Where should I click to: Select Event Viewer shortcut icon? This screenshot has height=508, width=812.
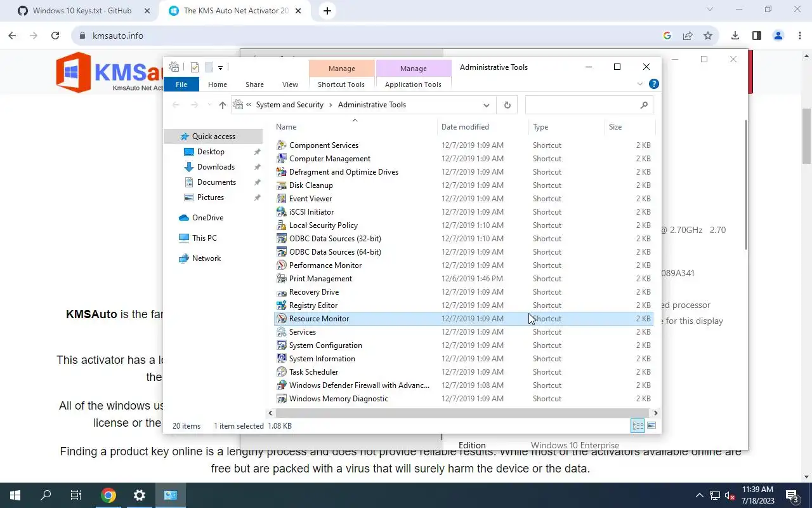coord(282,199)
